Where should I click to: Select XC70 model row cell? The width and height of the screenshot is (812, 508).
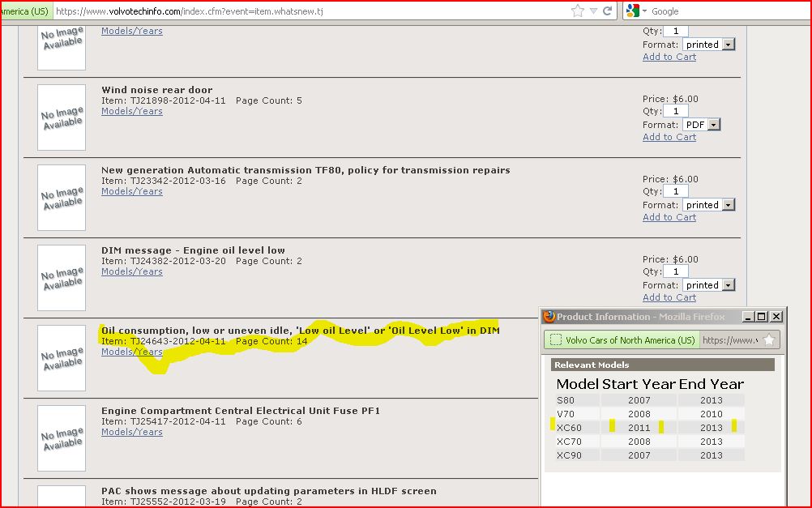(x=578, y=442)
